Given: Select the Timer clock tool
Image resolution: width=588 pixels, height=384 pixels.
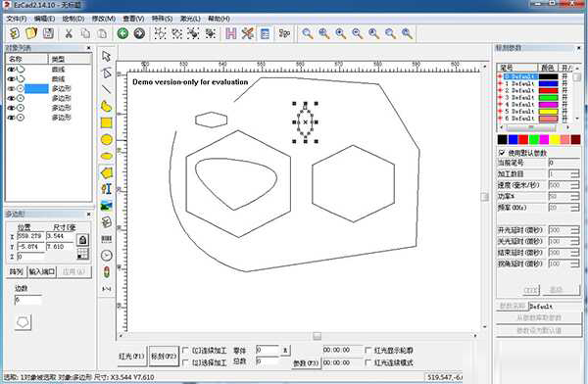Looking at the screenshot, I should (107, 256).
